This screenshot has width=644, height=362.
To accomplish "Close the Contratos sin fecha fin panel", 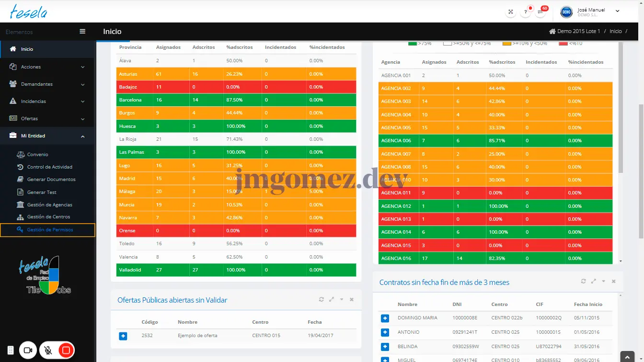I will 613,282.
